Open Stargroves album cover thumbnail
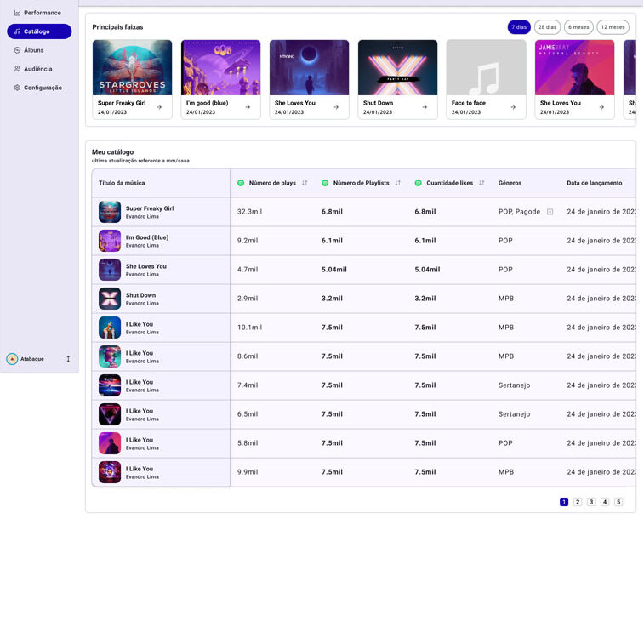The width and height of the screenshot is (644, 644). coord(132,67)
